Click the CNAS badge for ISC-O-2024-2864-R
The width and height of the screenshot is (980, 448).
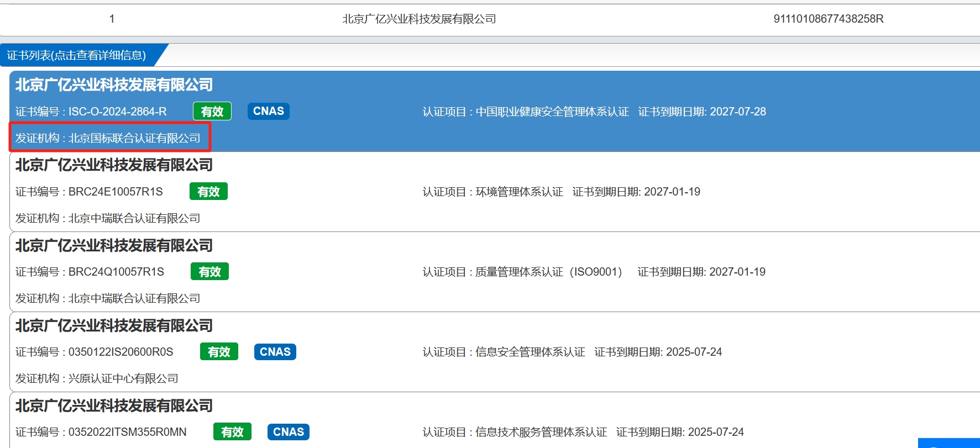tap(269, 111)
